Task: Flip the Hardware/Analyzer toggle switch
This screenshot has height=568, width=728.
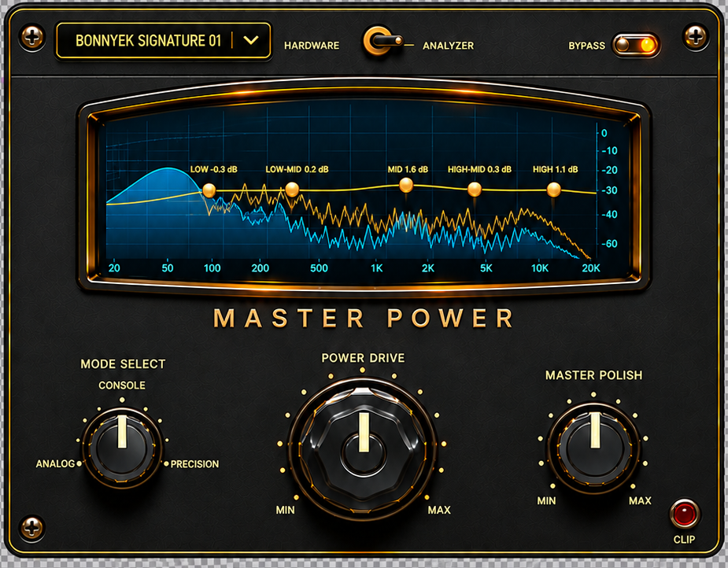Action: coord(382,41)
